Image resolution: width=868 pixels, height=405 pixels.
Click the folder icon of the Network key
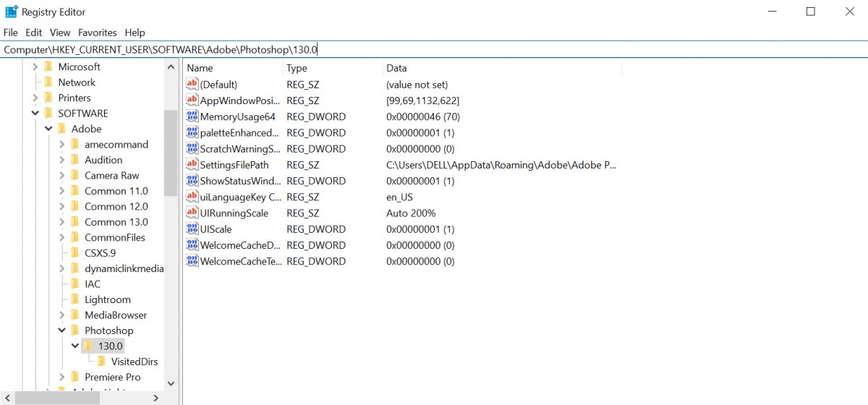(x=48, y=82)
